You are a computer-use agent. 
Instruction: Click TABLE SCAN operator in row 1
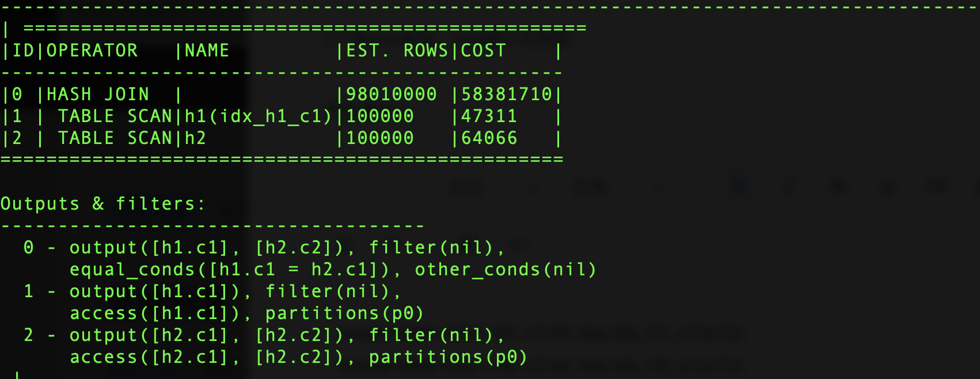click(x=115, y=116)
